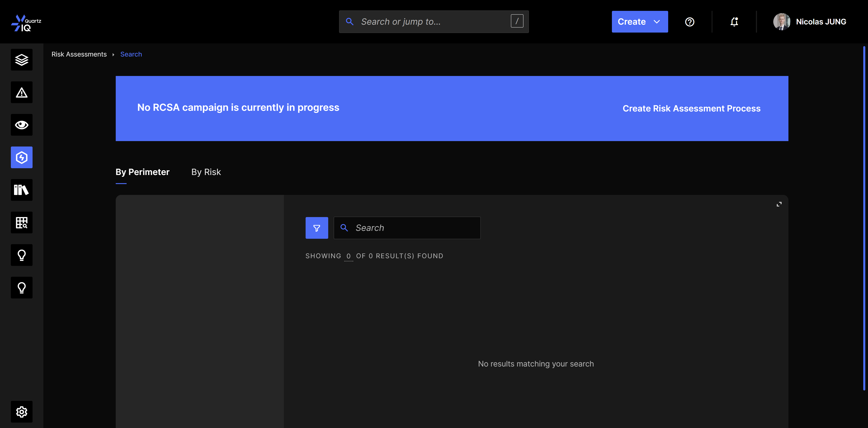
Task: Click the warning triangle sidebar icon
Action: point(21,92)
